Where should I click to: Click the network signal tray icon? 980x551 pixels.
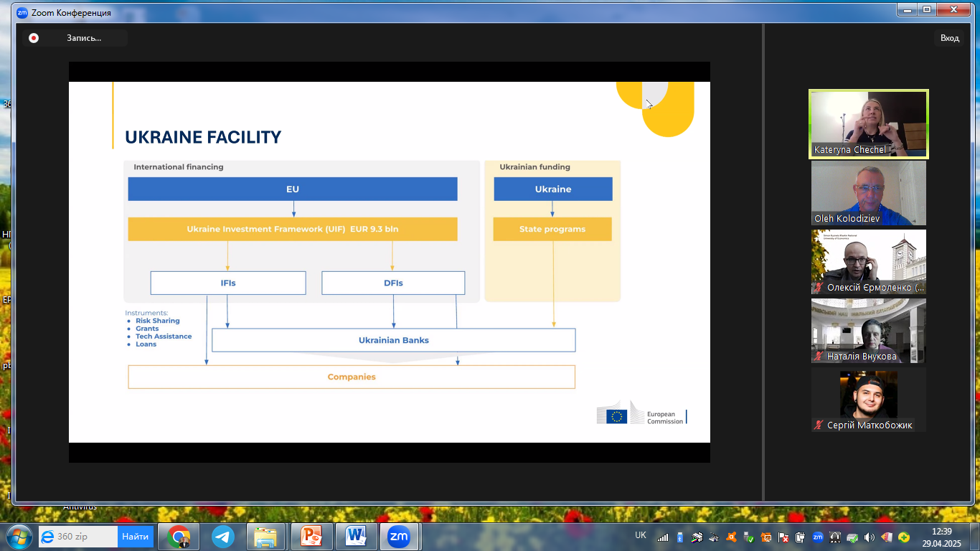(663, 537)
